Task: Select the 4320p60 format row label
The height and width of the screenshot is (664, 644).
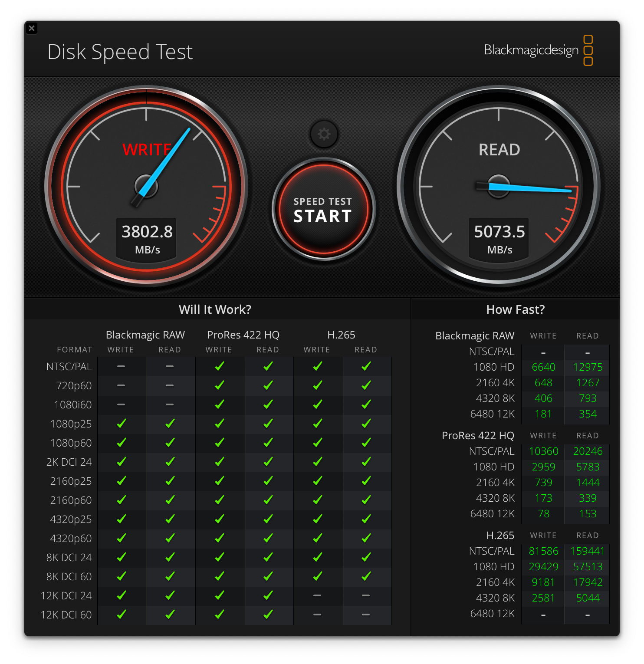Action: 71,539
